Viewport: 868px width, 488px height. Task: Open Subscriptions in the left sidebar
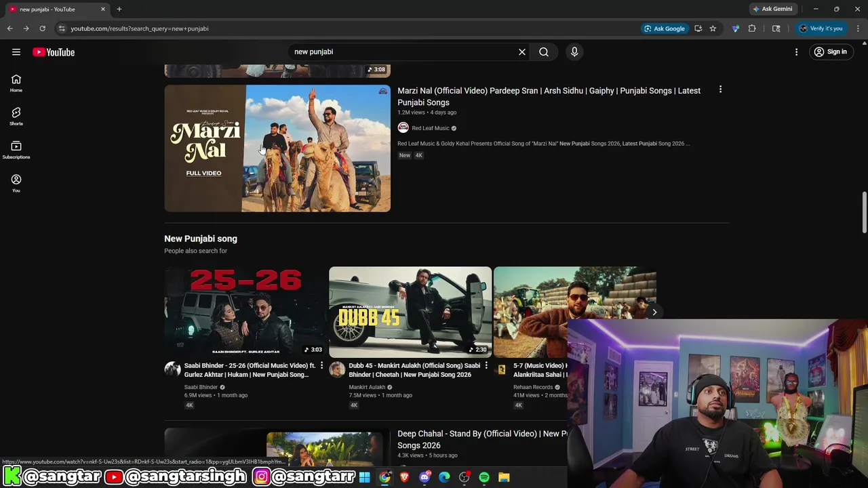(x=16, y=150)
